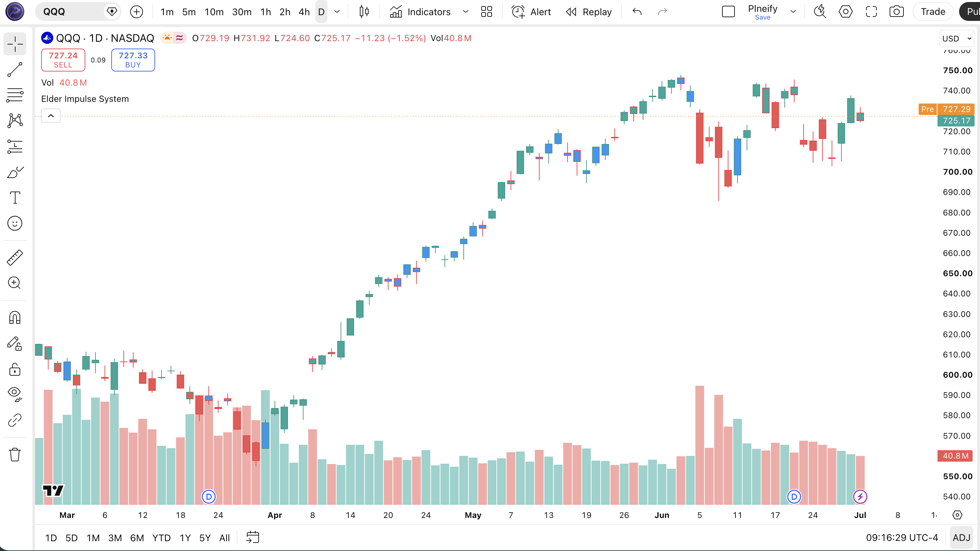Create a new Alert
The image size is (980, 551).
click(531, 12)
